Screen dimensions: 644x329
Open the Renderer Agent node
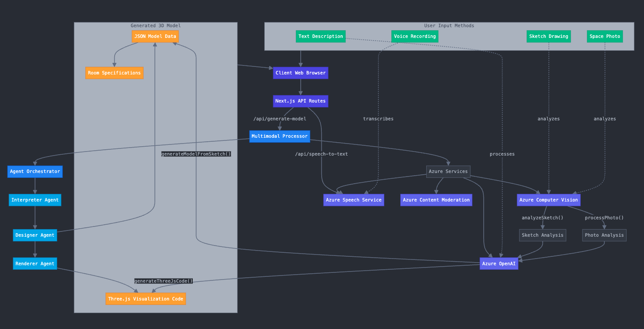[x=34, y=263]
